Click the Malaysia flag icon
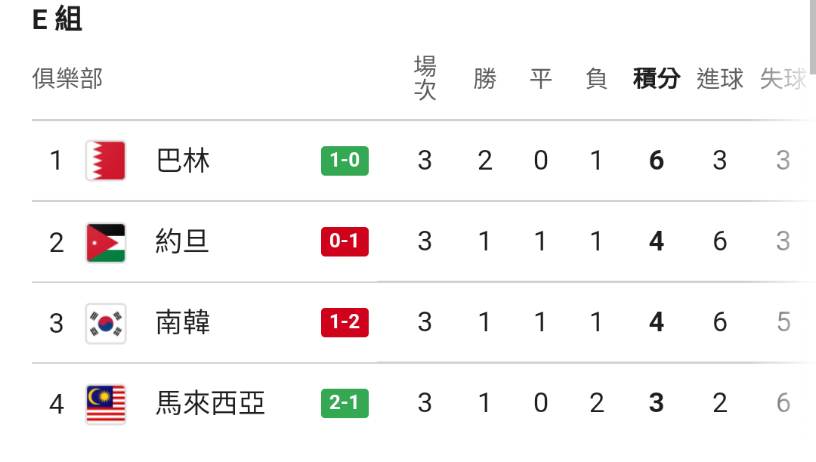 (105, 404)
